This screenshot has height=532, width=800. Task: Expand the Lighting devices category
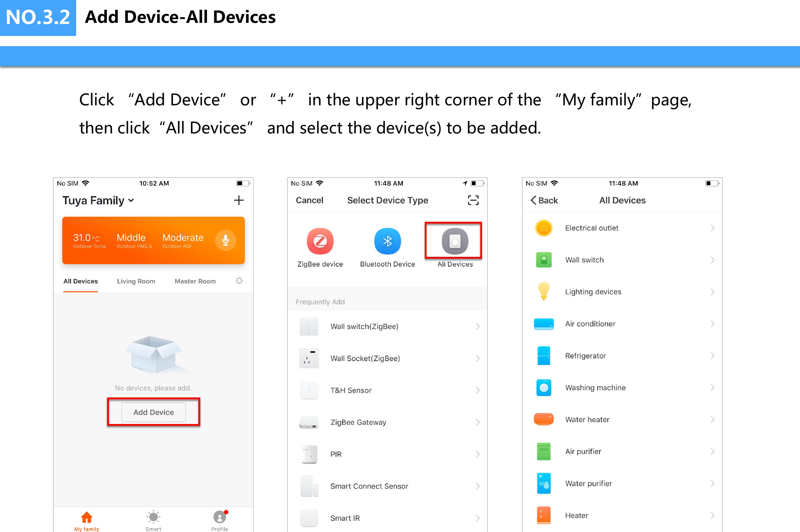[593, 292]
